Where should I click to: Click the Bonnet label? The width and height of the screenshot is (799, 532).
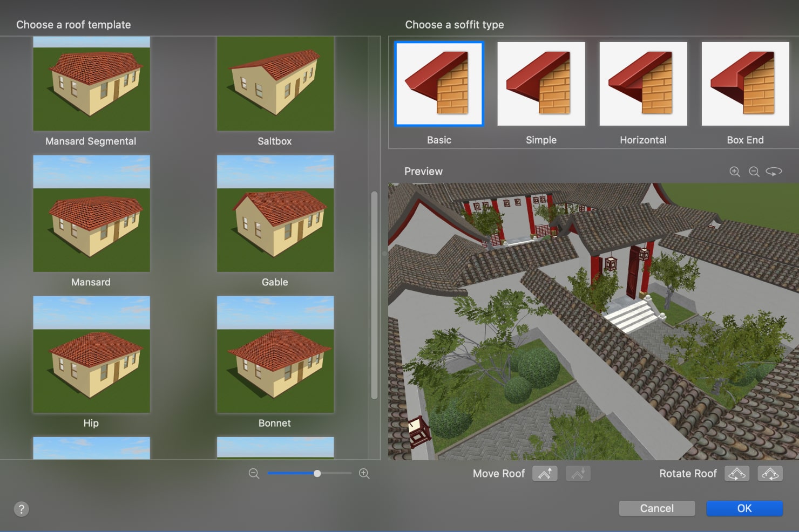(275, 424)
